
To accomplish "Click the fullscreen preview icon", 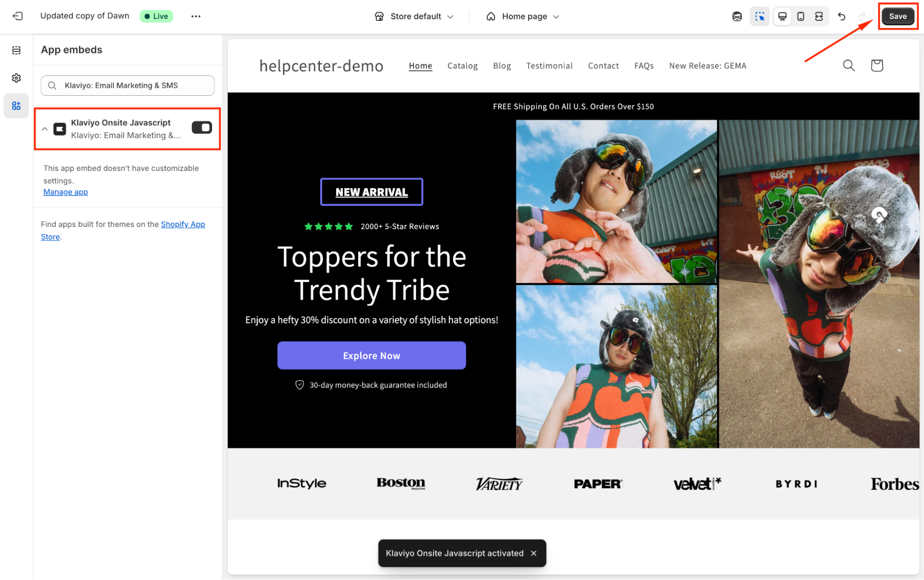I will pos(819,16).
